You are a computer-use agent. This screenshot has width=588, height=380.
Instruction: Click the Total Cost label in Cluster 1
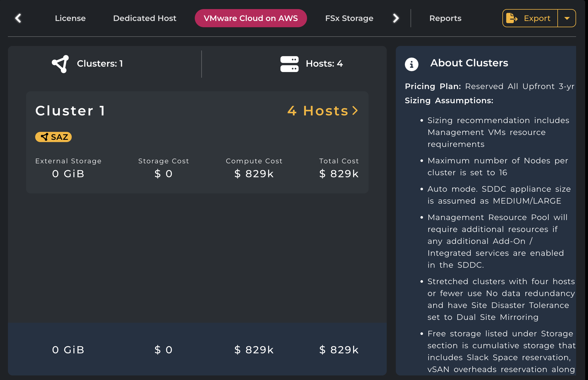point(339,161)
